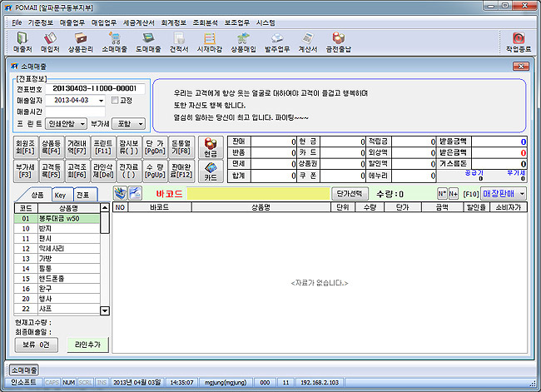Open the 시스템 menu

tap(266, 22)
